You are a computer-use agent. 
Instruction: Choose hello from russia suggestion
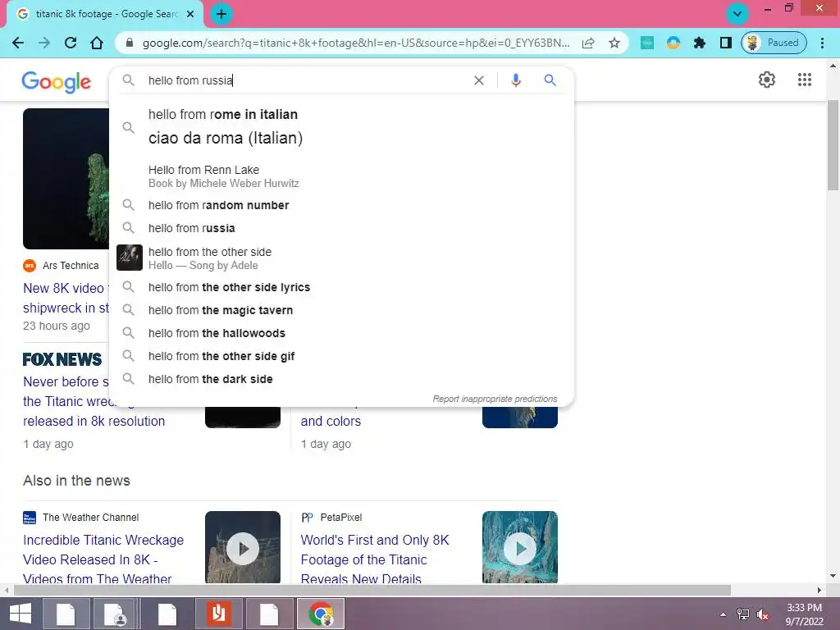coord(342,228)
